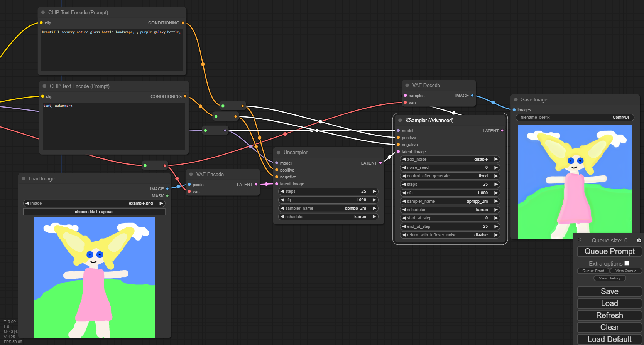Toggle add_noise setting in KSampler
This screenshot has width=644, height=345.
[450, 159]
